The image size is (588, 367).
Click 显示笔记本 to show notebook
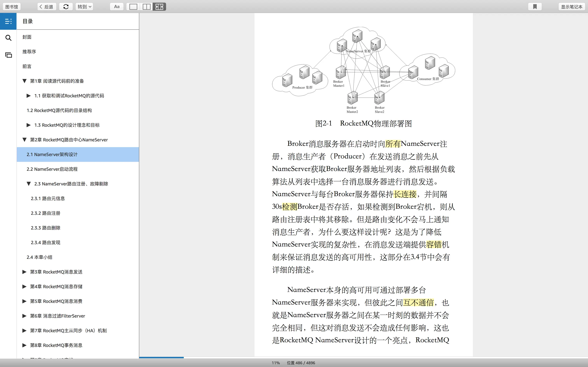(571, 7)
